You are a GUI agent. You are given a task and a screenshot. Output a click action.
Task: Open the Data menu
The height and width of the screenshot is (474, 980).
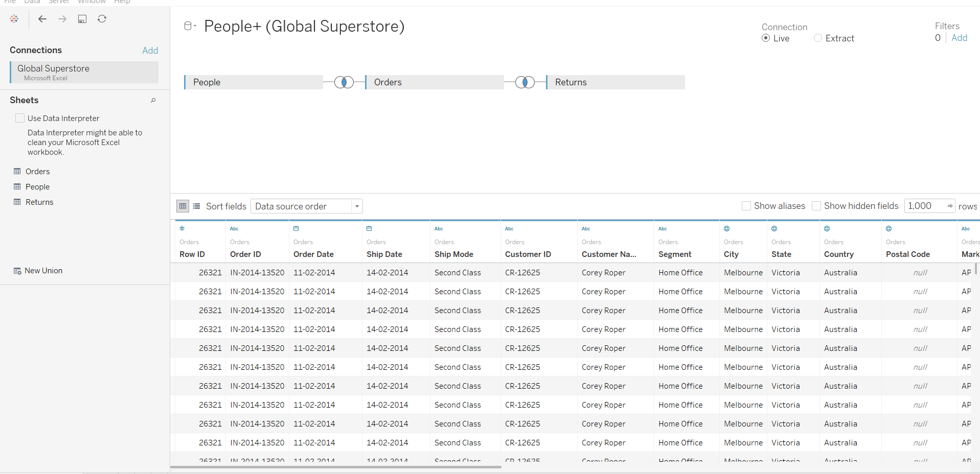(32, 2)
